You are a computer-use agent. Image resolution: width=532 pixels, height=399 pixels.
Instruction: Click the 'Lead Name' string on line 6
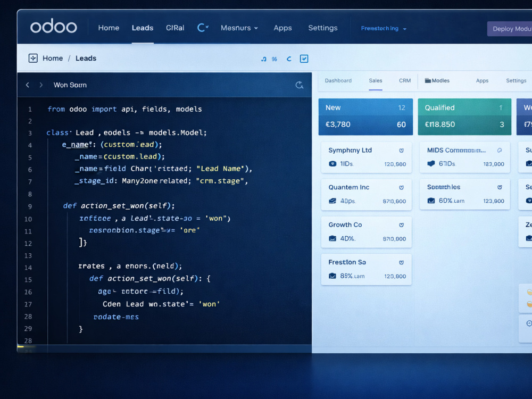click(x=221, y=169)
